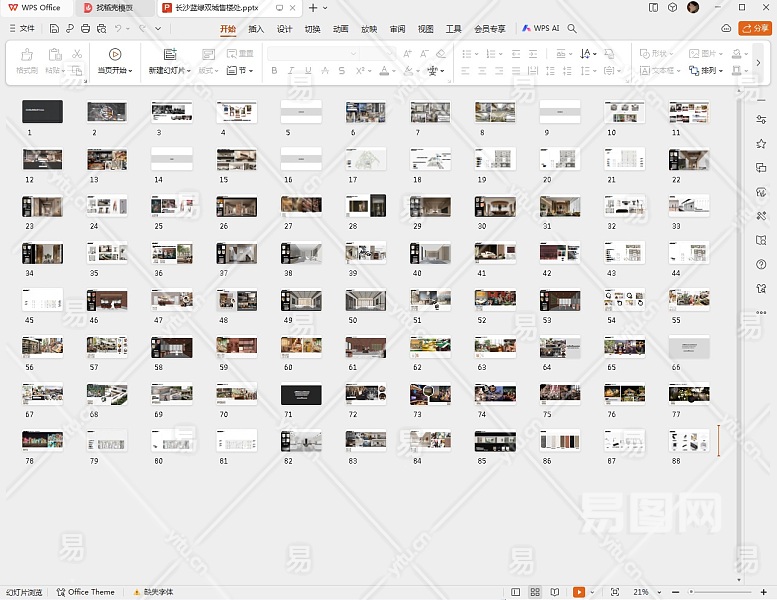
Task: Click the orange slideshow play button in status bar
Action: pyautogui.click(x=579, y=592)
